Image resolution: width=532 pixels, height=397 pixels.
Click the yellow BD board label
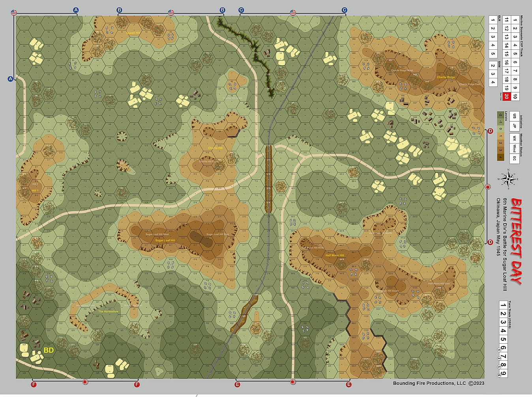pos(49,350)
